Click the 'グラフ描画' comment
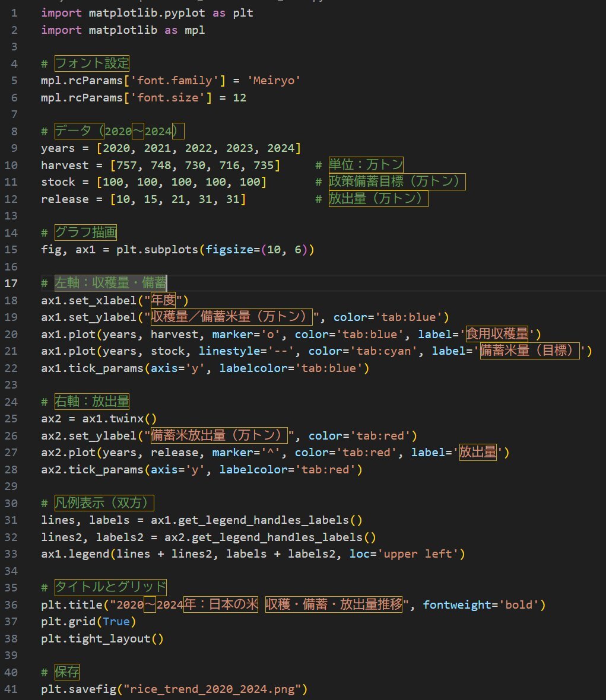Viewport: 606px width, 700px height. [85, 233]
